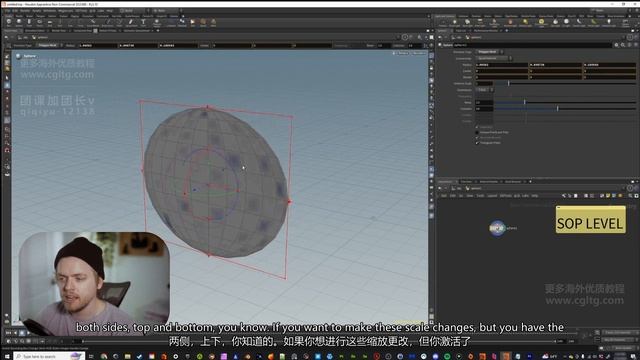Image resolution: width=640 pixels, height=360 pixels.
Task: Add a new tab next to Asset Browser
Action: click(530, 182)
